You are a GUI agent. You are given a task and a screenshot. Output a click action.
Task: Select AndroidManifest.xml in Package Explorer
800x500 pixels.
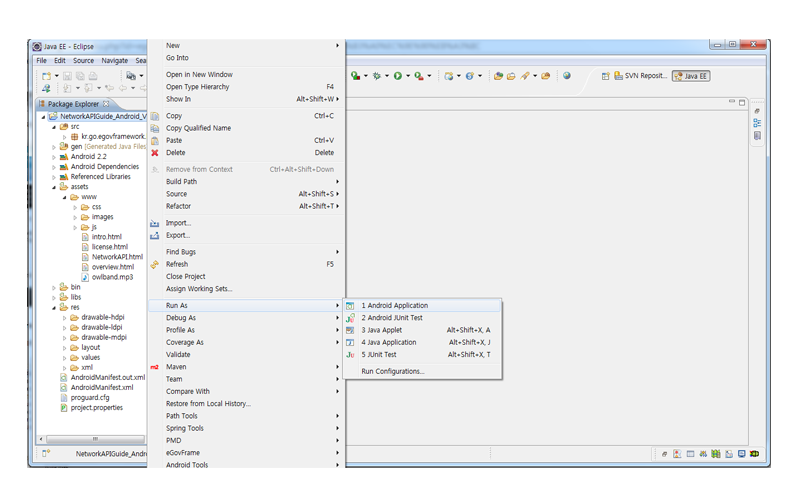(x=101, y=387)
